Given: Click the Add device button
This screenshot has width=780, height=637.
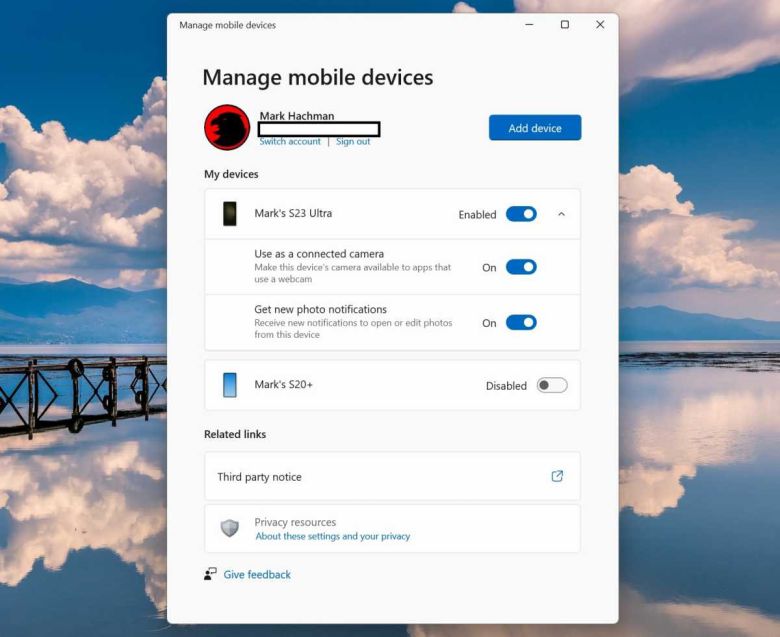Looking at the screenshot, I should click(x=535, y=128).
